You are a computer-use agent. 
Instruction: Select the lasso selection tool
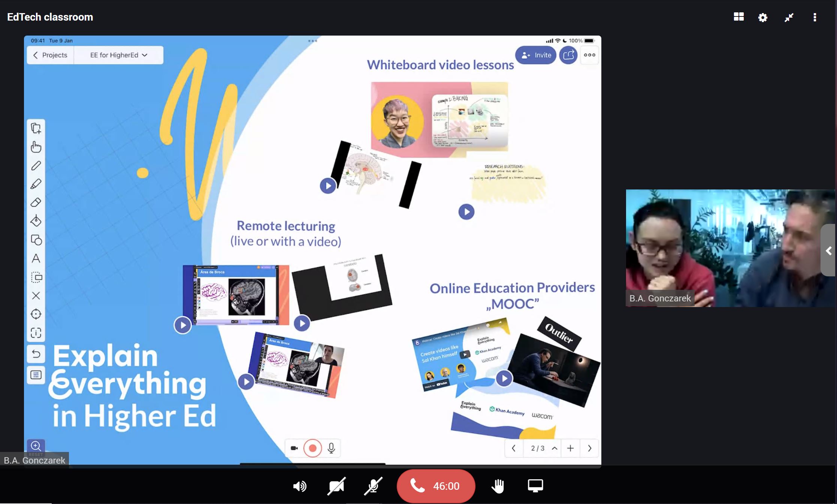click(x=36, y=277)
